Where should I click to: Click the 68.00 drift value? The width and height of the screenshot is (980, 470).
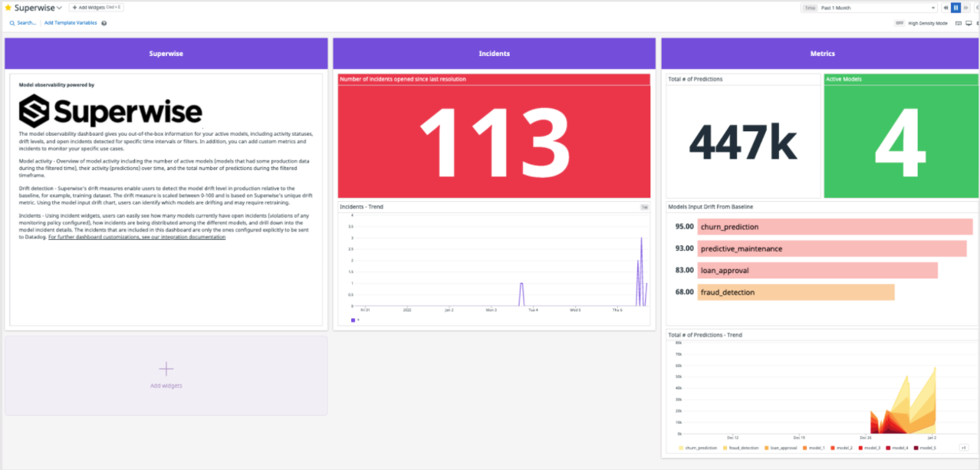pos(684,292)
